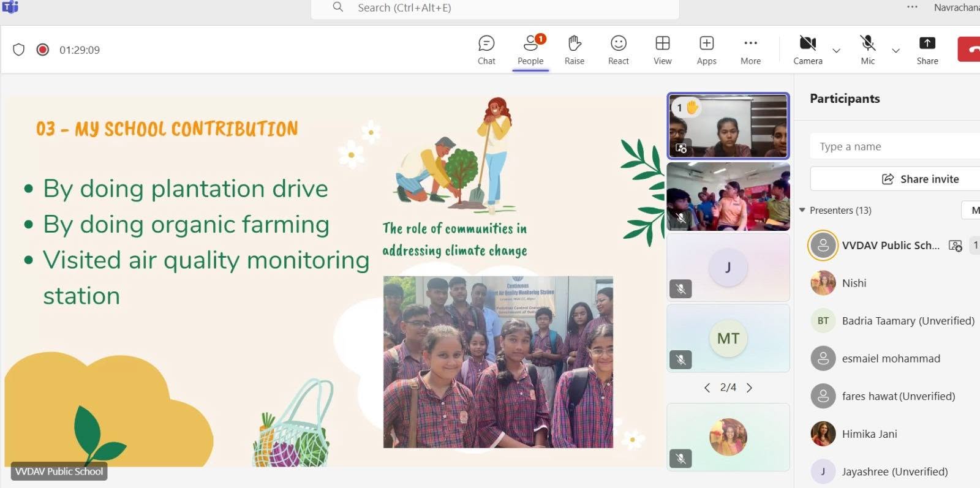Click the Share invite button
Image resolution: width=980 pixels, height=488 pixels.
click(x=895, y=179)
